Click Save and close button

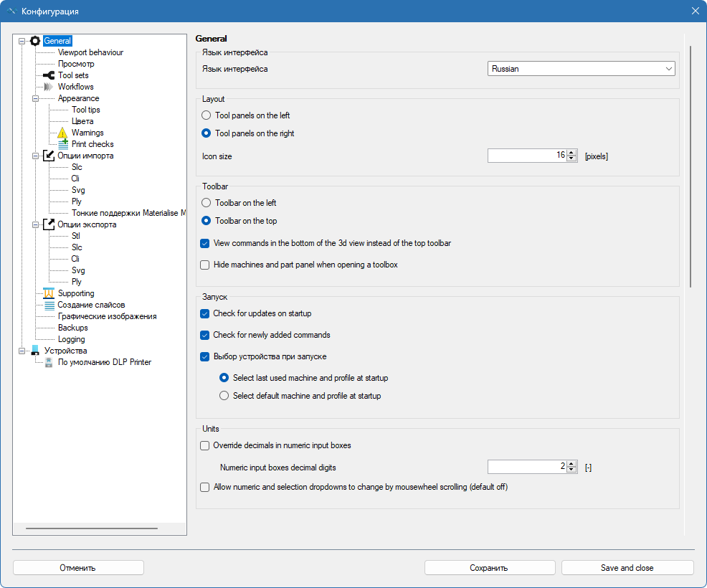pos(627,568)
